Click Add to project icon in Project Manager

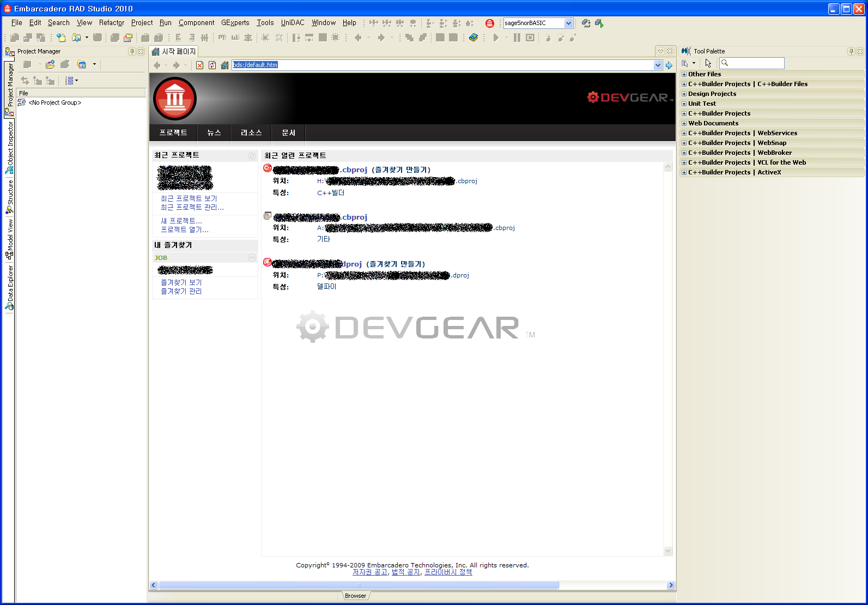pos(50,64)
